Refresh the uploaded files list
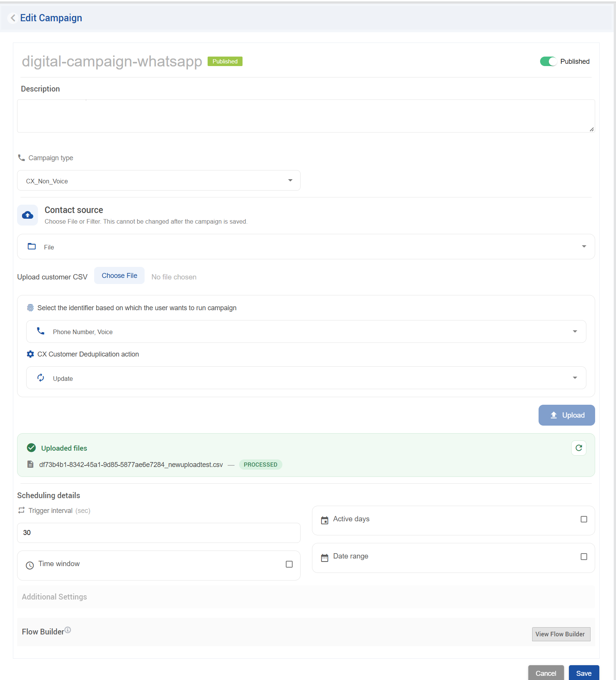This screenshot has height=680, width=616. 579,448
